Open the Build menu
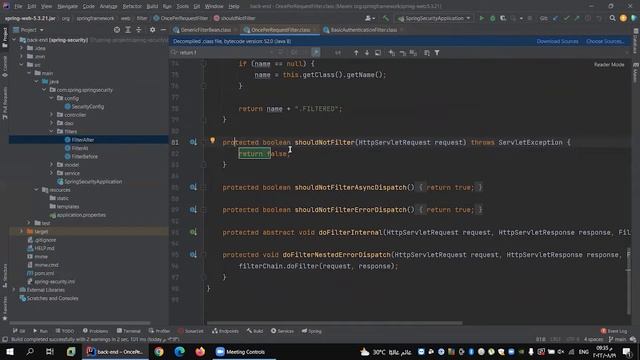 (152, 6)
